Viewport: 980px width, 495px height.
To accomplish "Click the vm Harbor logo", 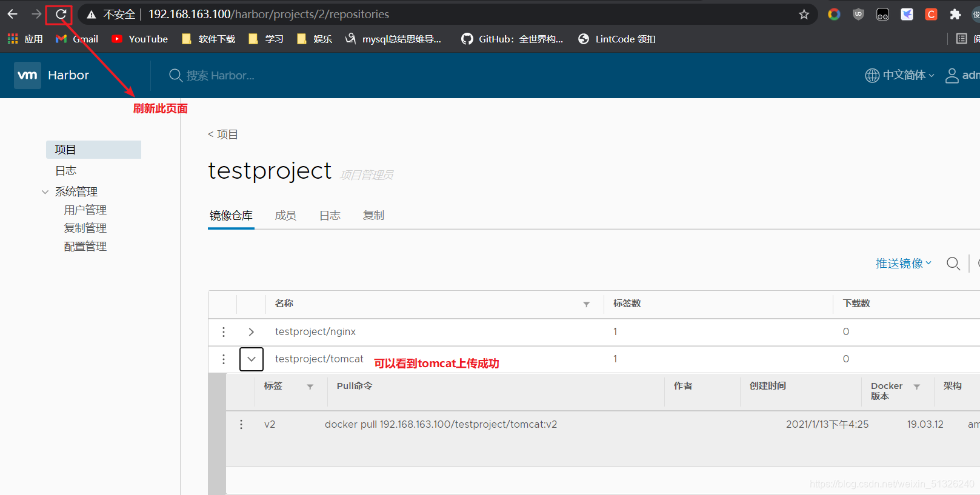I will coord(27,75).
